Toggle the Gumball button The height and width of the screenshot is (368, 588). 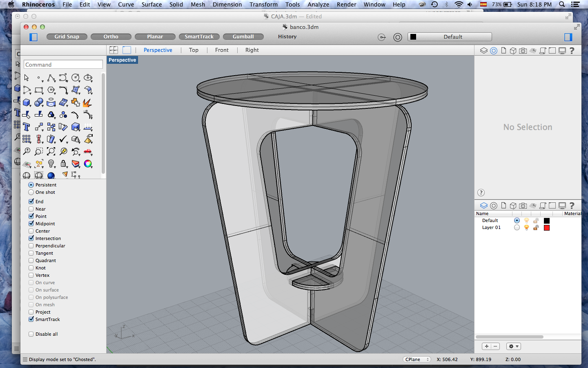pos(243,37)
